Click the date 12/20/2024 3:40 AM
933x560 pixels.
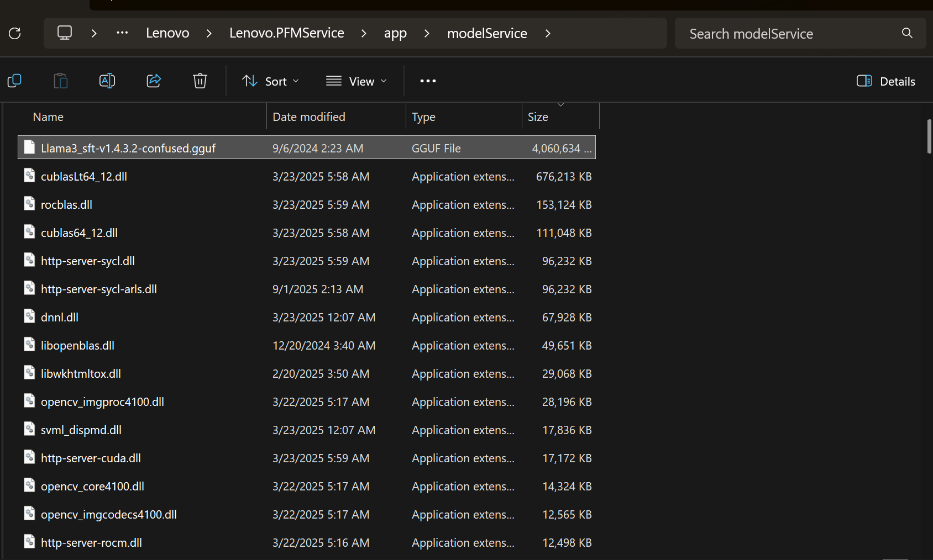click(324, 345)
